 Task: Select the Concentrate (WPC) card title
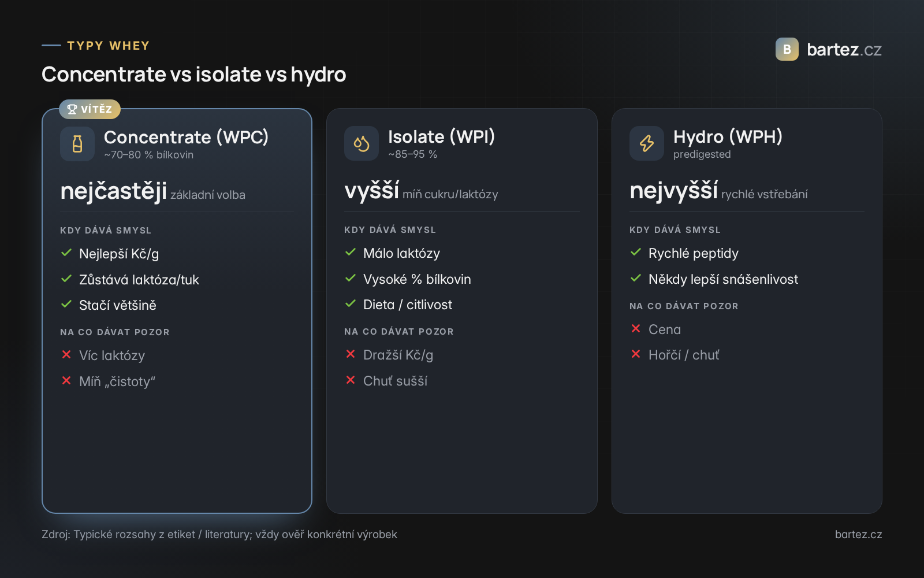186,137
